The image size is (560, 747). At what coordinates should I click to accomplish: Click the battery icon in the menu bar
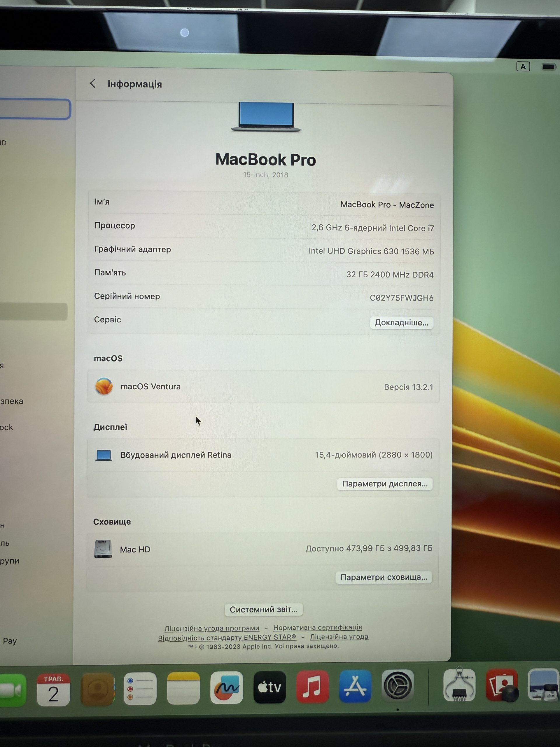549,67
